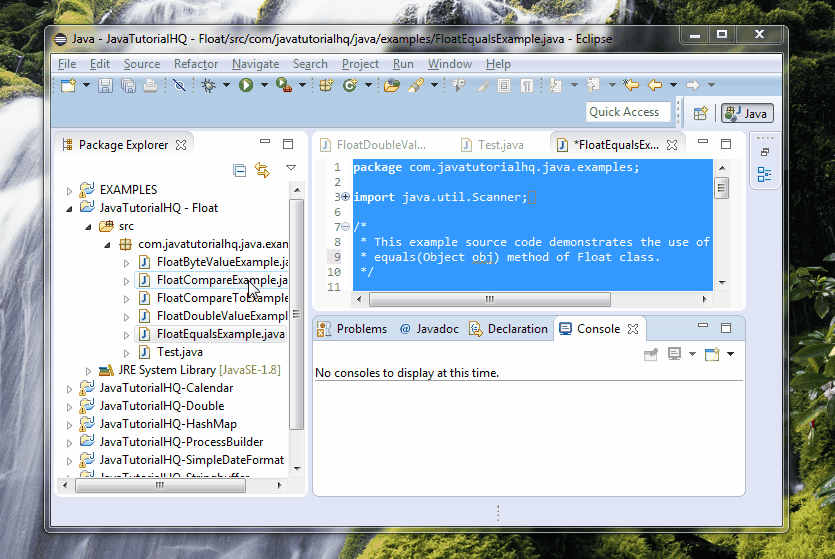Click the Previous Annotation icon
Viewport: 835px width, 559px height.
point(593,85)
